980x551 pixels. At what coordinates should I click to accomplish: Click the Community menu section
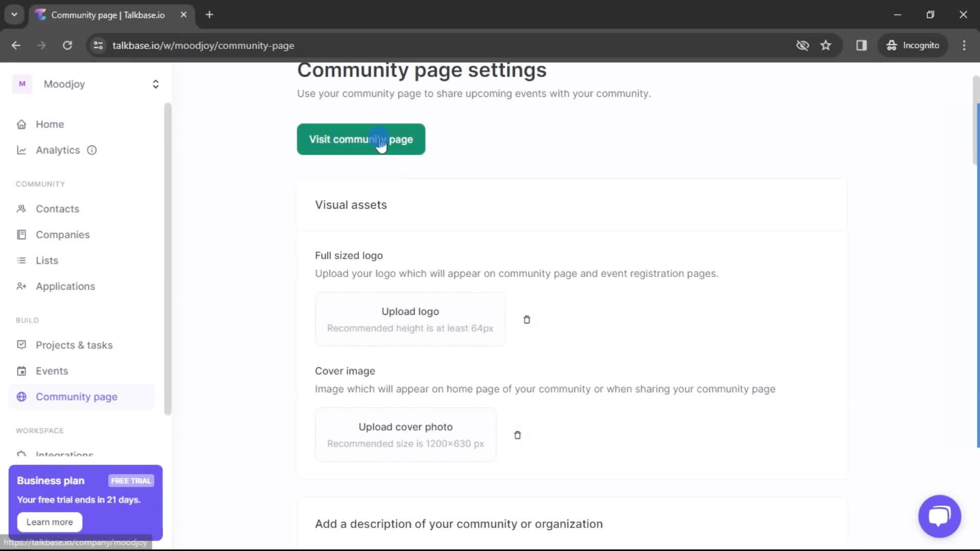point(40,184)
